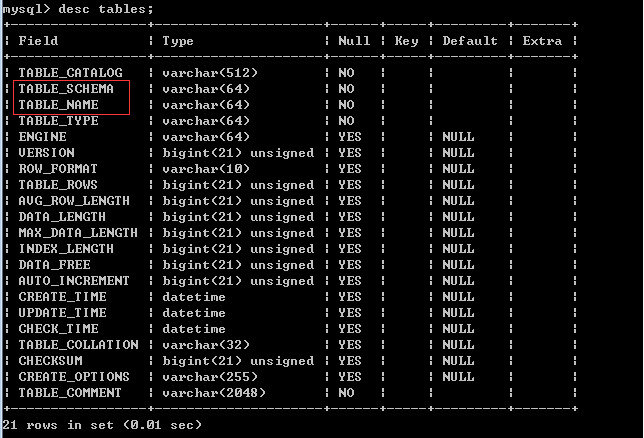Select the TABLE_CATALOG field name
This screenshot has height=438, width=644.
pyautogui.click(x=70, y=73)
